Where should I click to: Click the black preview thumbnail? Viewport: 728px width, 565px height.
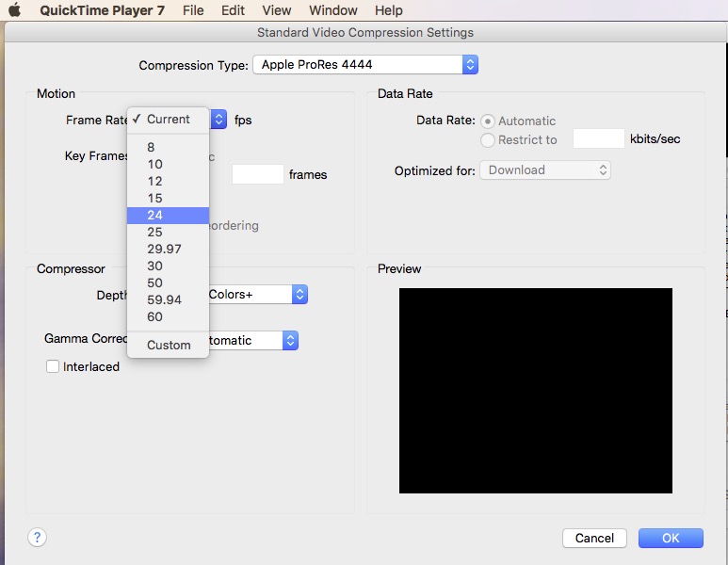pos(536,391)
